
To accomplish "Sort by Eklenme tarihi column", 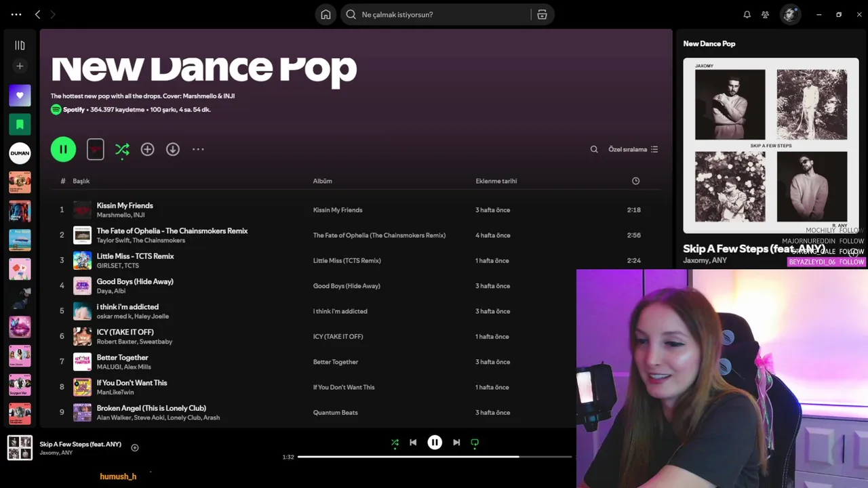I will click(496, 181).
